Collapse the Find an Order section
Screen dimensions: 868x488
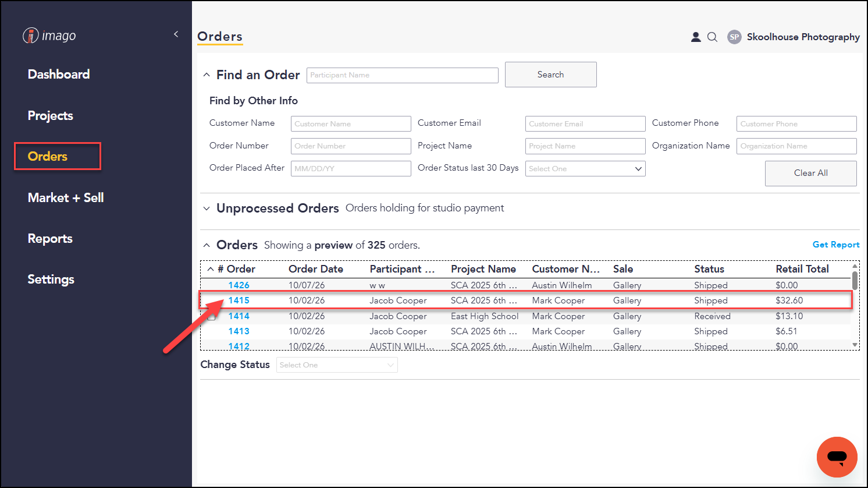point(207,75)
